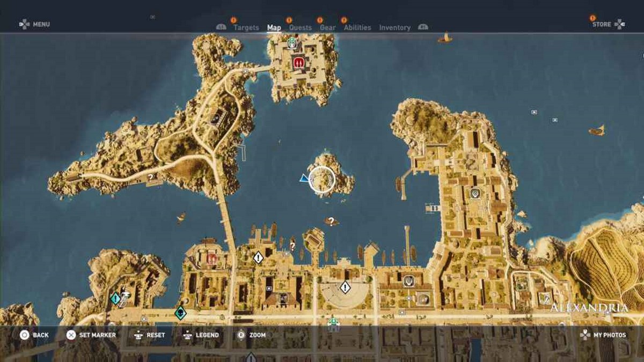Open the Gear tab
The width and height of the screenshot is (644, 362).
(327, 28)
